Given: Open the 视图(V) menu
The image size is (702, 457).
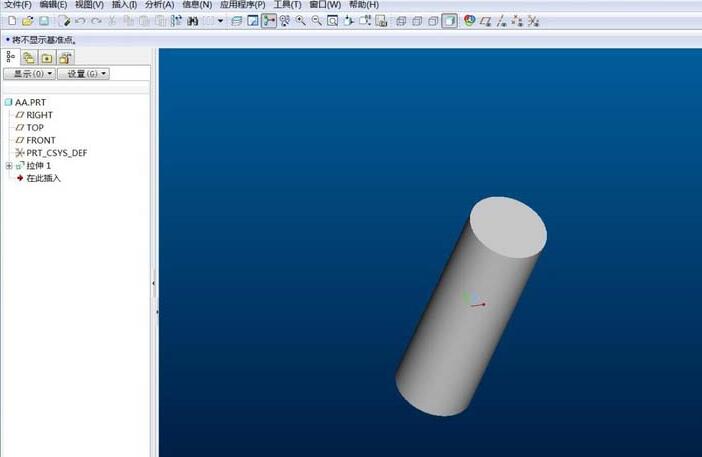Looking at the screenshot, I should point(89,5).
